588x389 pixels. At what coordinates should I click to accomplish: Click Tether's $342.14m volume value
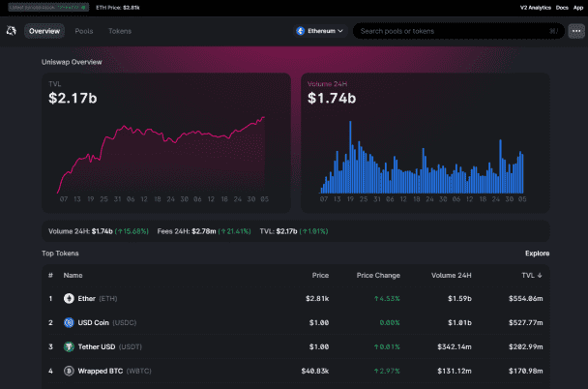(455, 346)
